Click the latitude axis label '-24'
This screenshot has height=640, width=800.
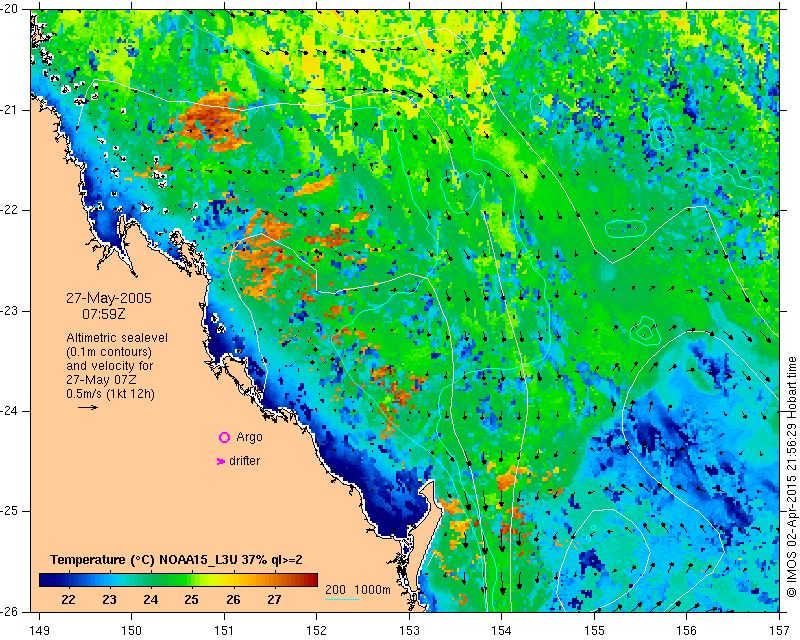(x=9, y=411)
